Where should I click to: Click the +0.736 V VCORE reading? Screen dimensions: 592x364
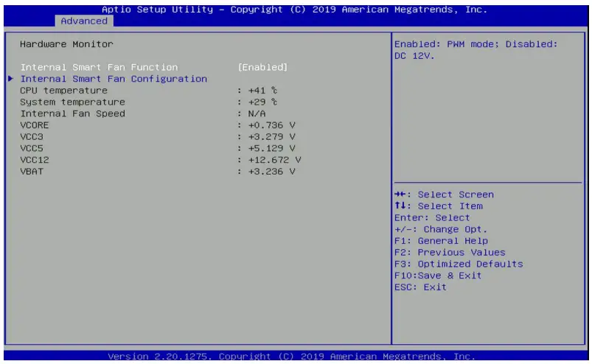(x=271, y=125)
